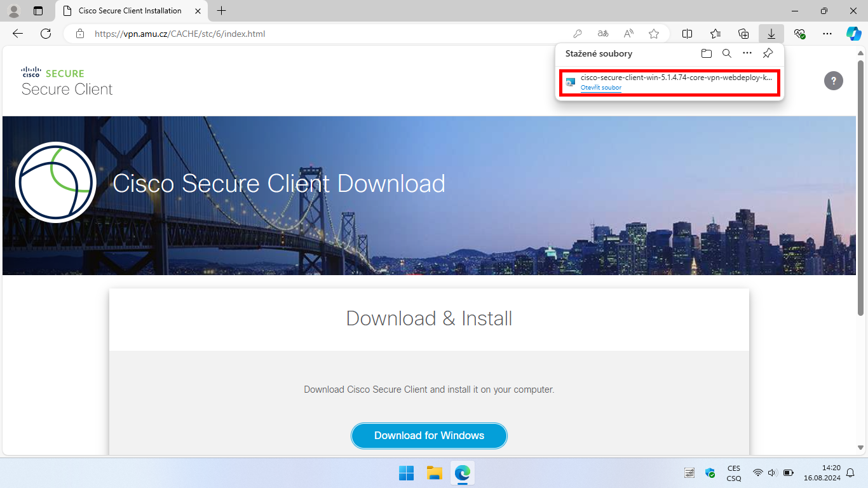The width and height of the screenshot is (868, 488).
Task: Click the help question mark button
Action: (834, 81)
